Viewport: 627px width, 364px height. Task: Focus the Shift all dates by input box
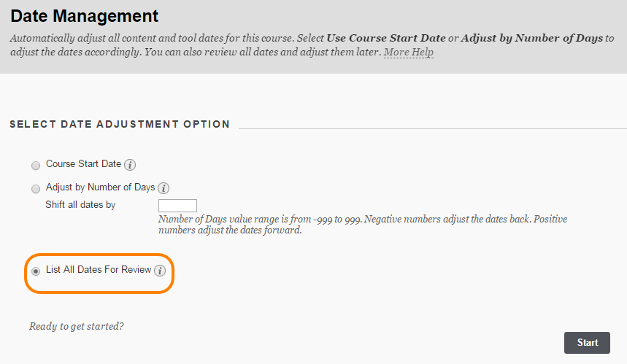coord(177,206)
